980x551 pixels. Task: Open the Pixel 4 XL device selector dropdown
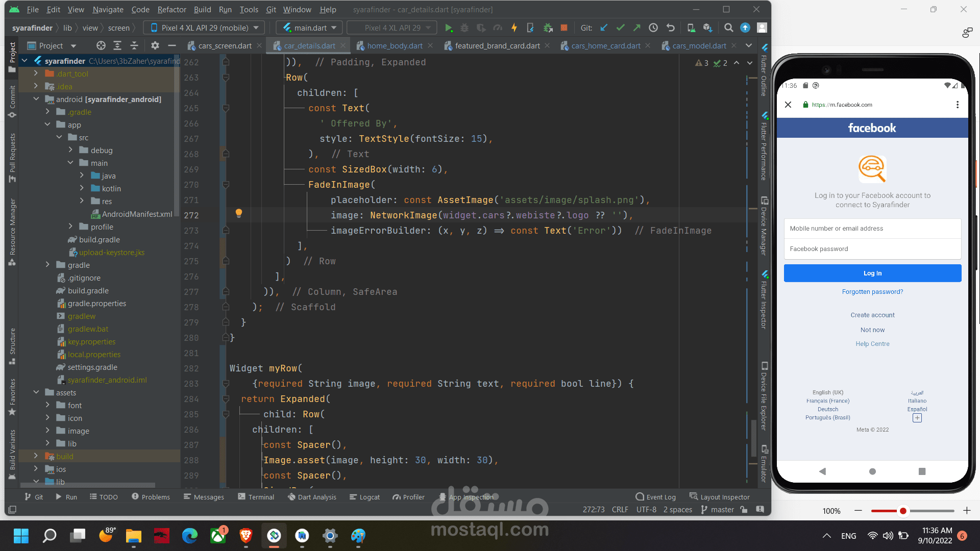pos(204,28)
